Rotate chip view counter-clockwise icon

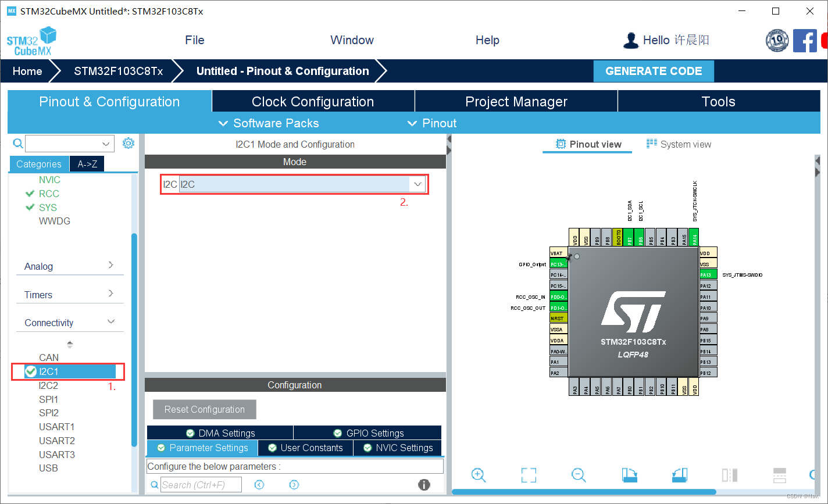click(x=679, y=475)
